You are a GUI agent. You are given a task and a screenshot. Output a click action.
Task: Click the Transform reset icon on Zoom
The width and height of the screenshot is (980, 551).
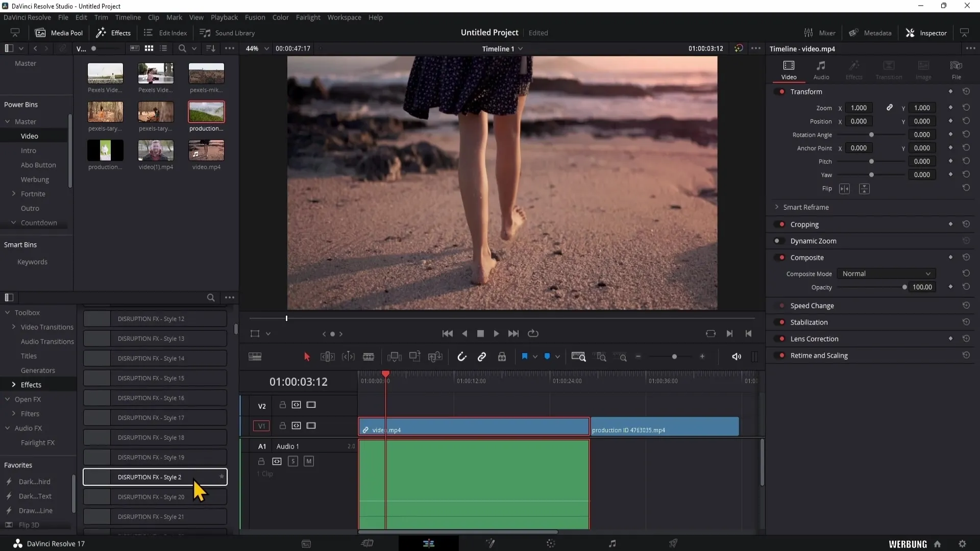point(967,108)
